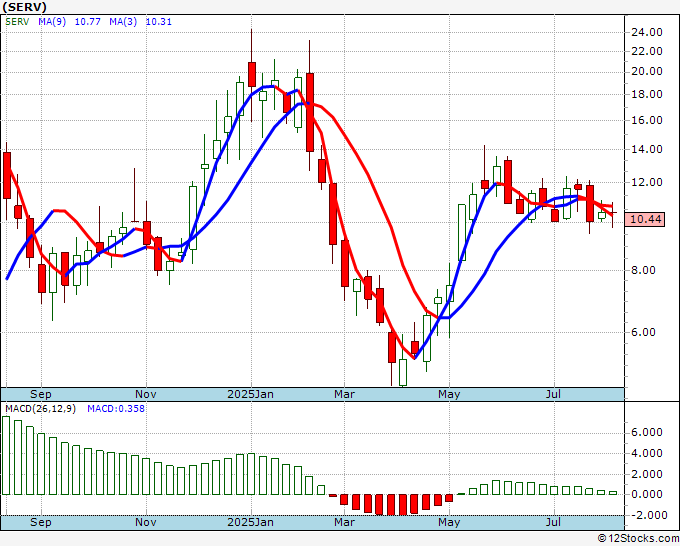This screenshot has height=546, width=680.
Task: Select May on the price chart date axis
Action: (x=449, y=394)
